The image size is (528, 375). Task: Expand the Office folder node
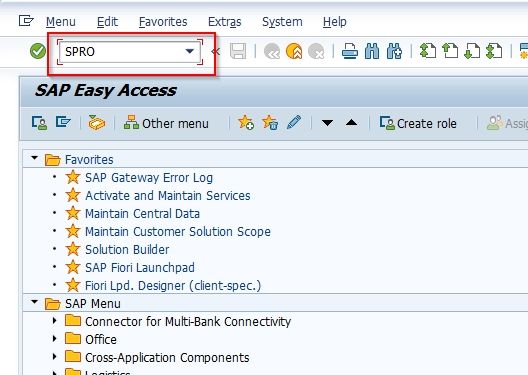[55, 338]
